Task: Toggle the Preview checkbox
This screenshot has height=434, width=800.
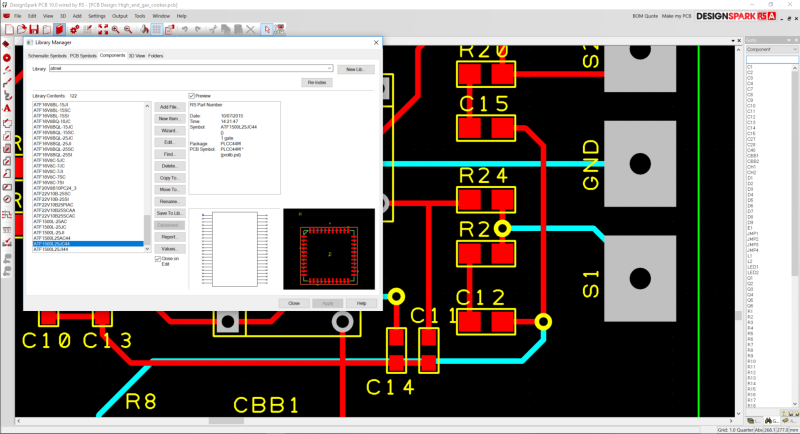Action: [192, 96]
